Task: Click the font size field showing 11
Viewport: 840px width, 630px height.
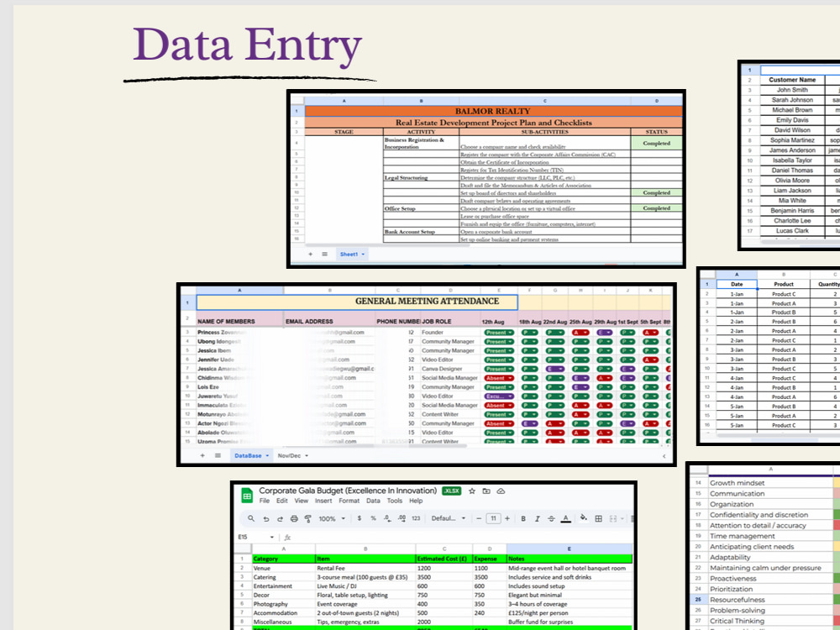Action: 493,518
